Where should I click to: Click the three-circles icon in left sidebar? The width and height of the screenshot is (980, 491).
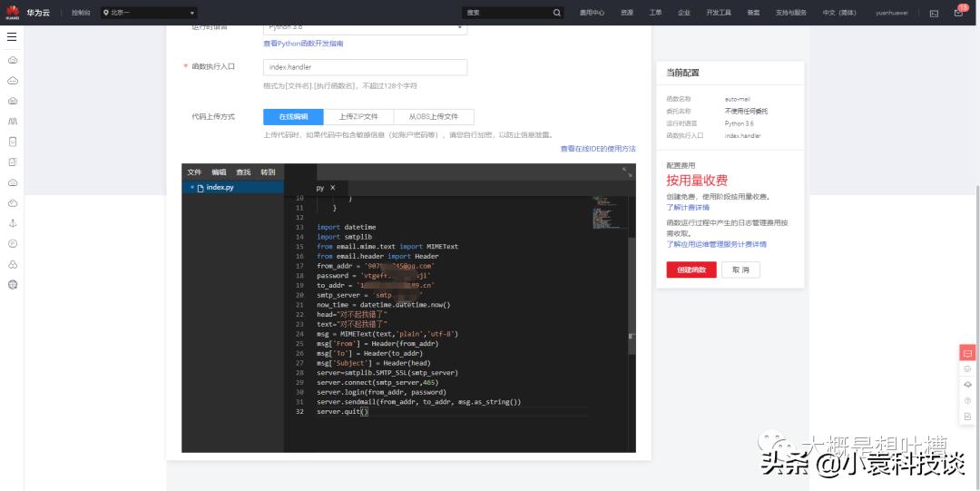(13, 265)
